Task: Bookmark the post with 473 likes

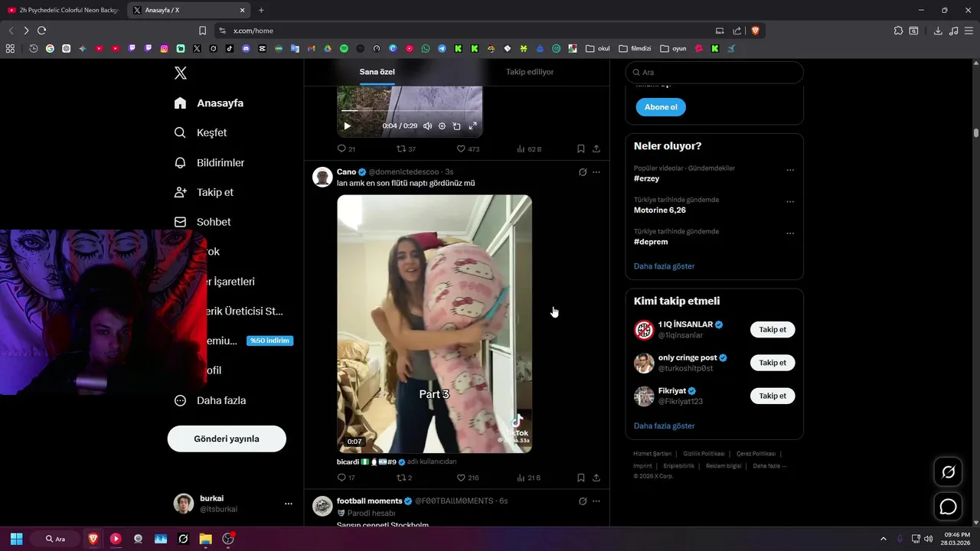Action: [x=581, y=148]
